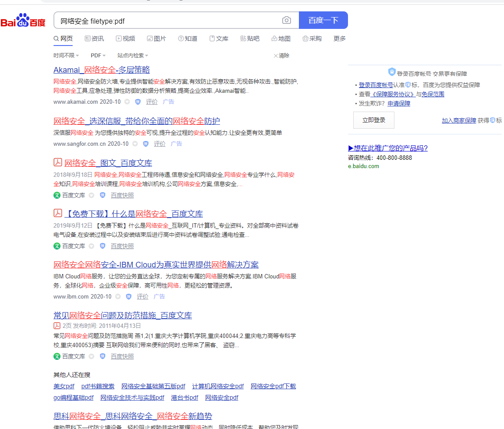Click the 百度一下 search button
Image resolution: width=504 pixels, height=429 pixels.
point(323,20)
